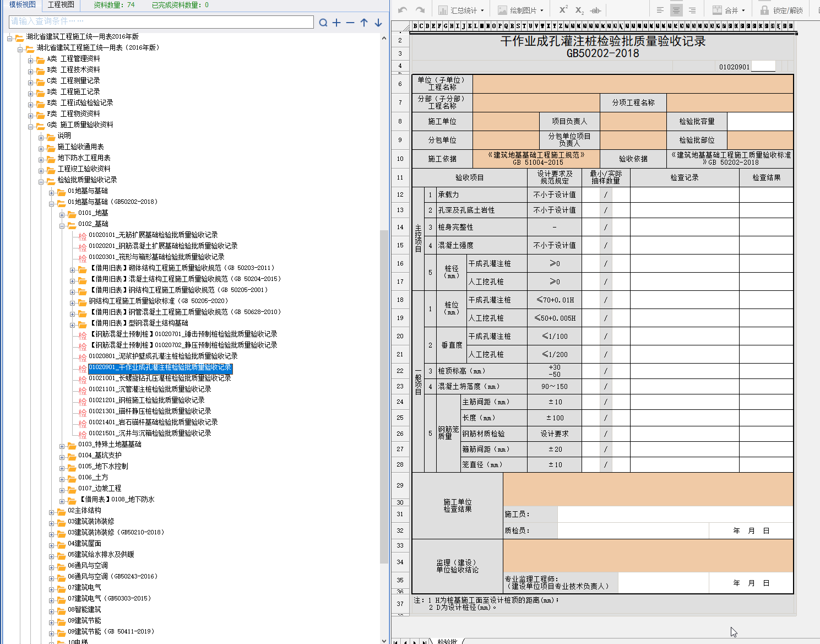The height and width of the screenshot is (644, 820).
Task: Click the 单位(子单位)工程名称 input cell
Action: (x=633, y=84)
